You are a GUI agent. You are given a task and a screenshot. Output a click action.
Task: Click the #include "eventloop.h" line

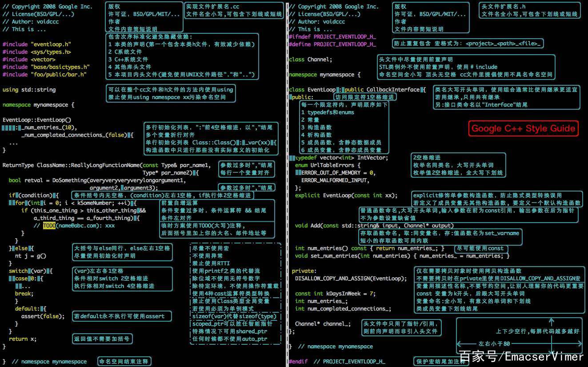click(37, 44)
